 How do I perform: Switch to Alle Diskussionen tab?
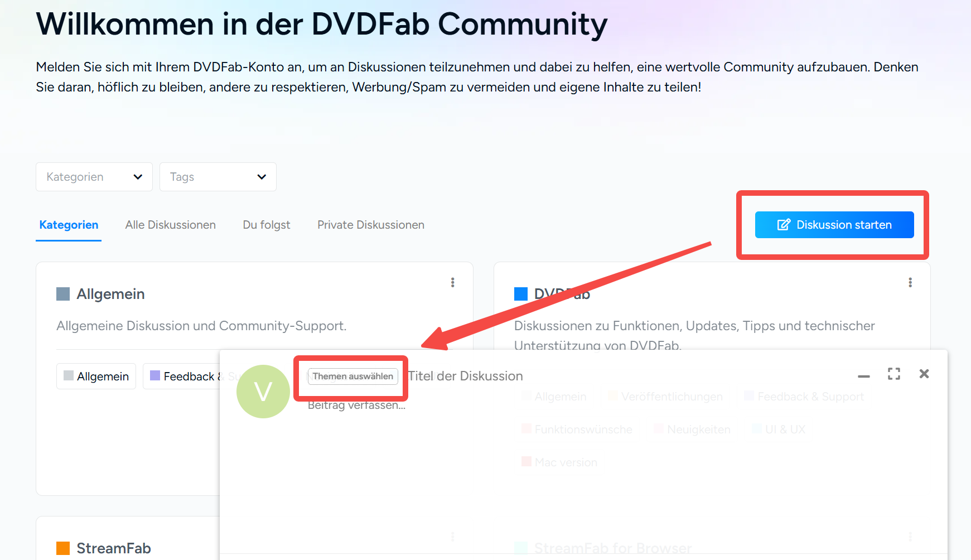pyautogui.click(x=171, y=225)
